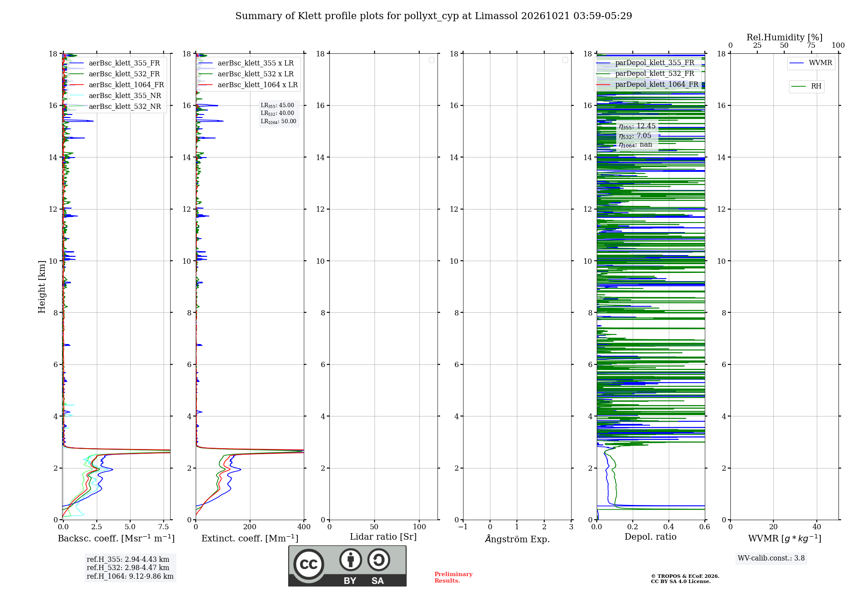
Task: Click the Preliminary Results red text
Action: (454, 577)
